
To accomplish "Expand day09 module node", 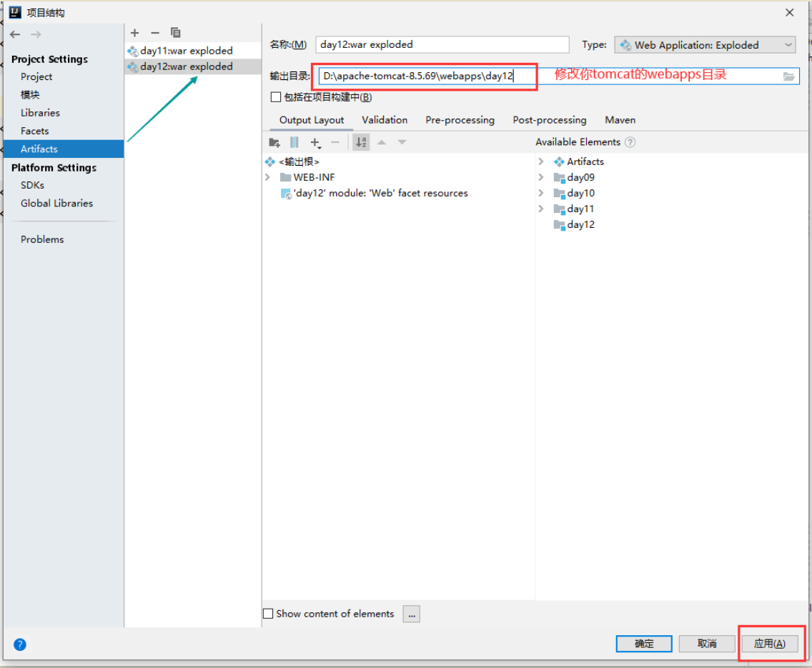I will click(541, 177).
